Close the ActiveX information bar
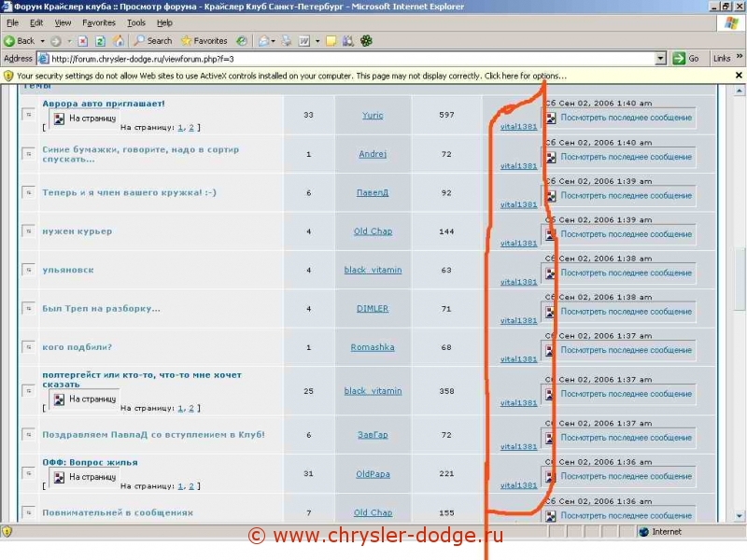The height and width of the screenshot is (560, 747). (739, 76)
